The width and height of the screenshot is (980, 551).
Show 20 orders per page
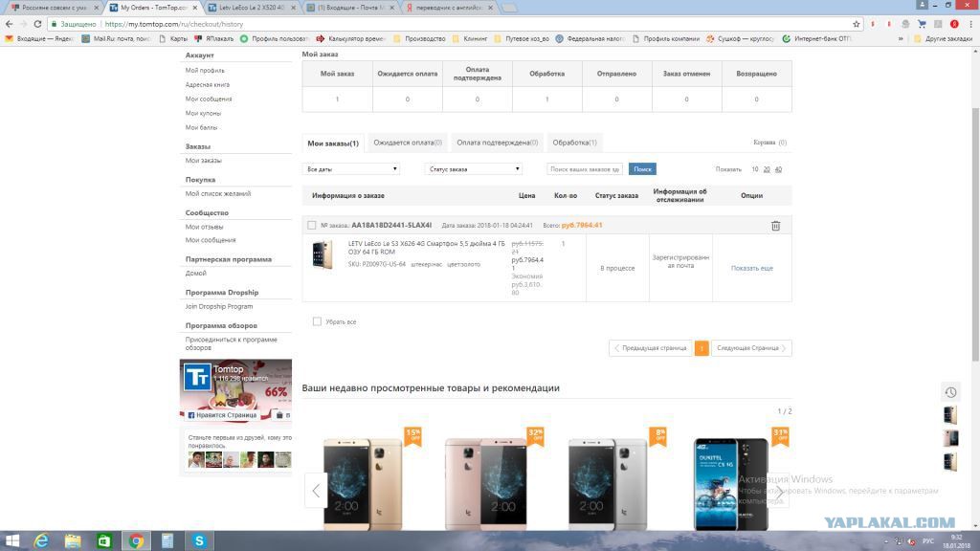(x=767, y=169)
